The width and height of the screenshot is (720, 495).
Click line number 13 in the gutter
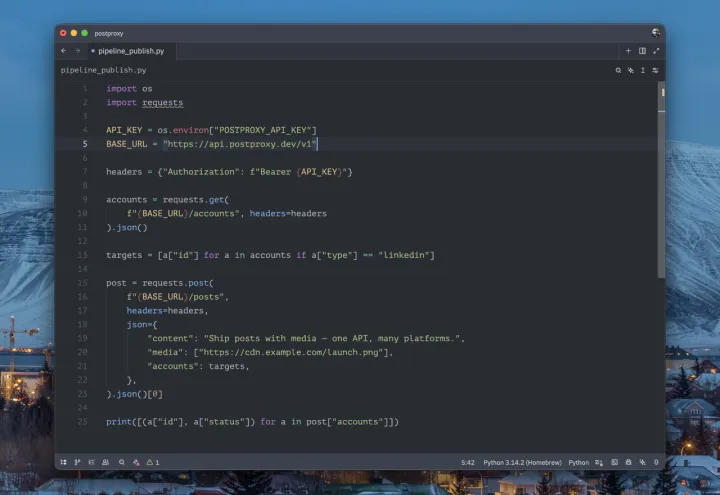tap(82, 255)
